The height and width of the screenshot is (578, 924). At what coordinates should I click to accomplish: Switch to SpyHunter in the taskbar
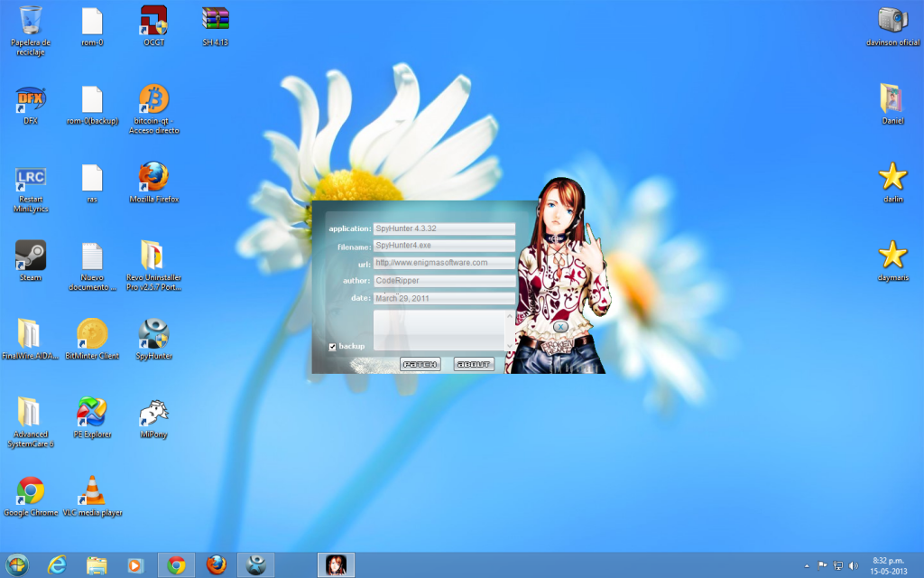coord(255,565)
